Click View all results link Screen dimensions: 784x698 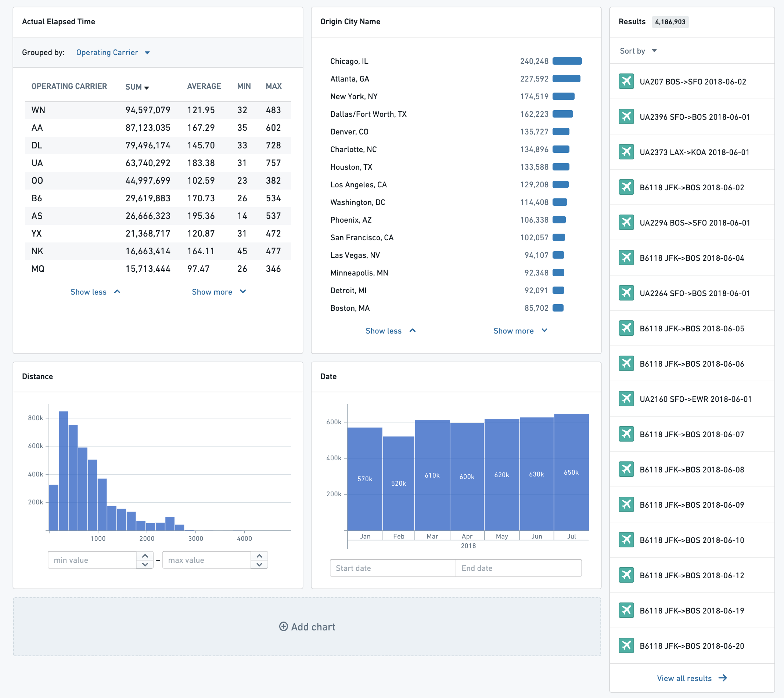coord(684,678)
